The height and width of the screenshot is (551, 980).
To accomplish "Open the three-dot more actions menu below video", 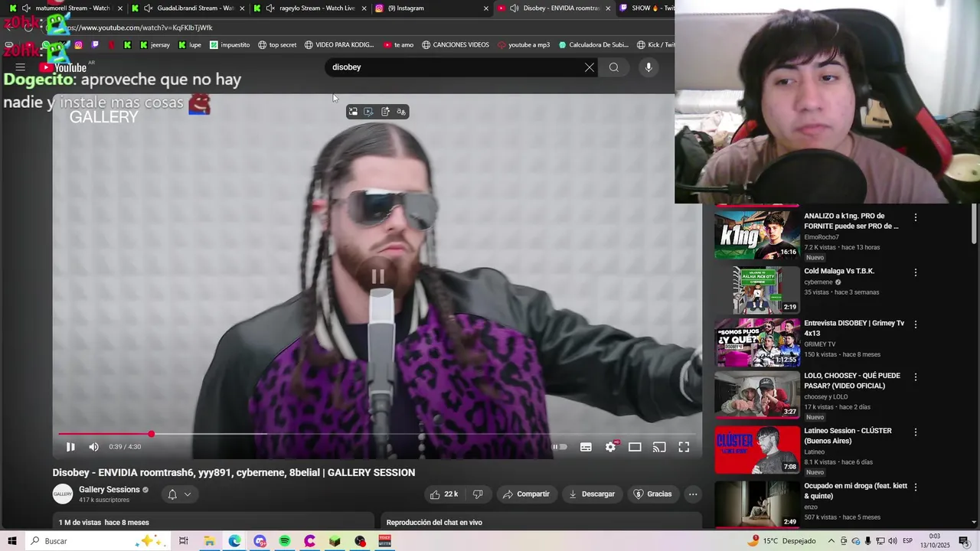I will click(693, 494).
